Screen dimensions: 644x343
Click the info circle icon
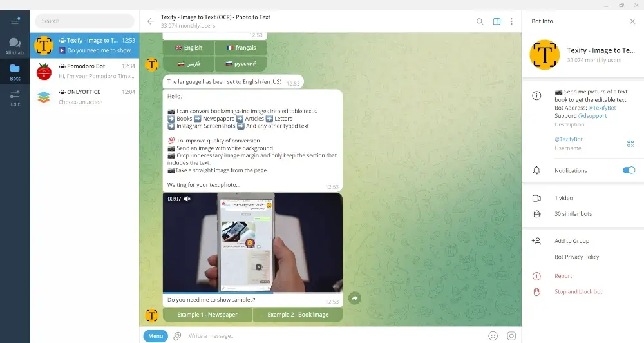point(536,96)
